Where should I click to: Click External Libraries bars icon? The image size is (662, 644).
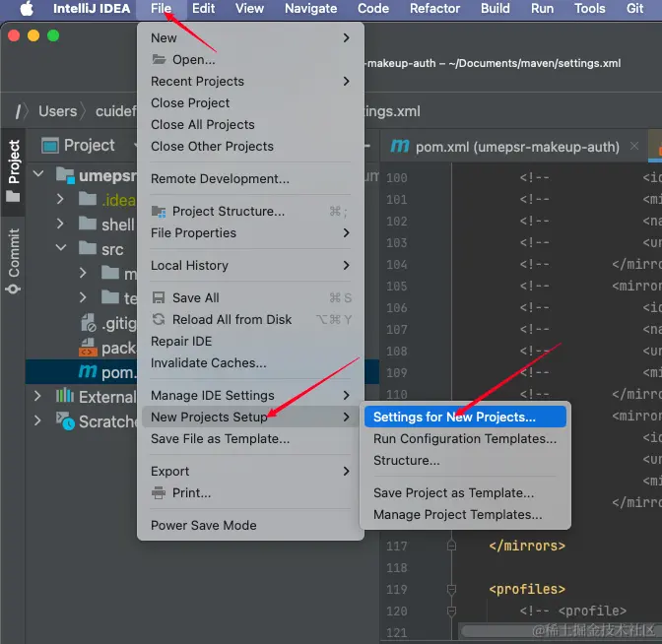point(65,396)
